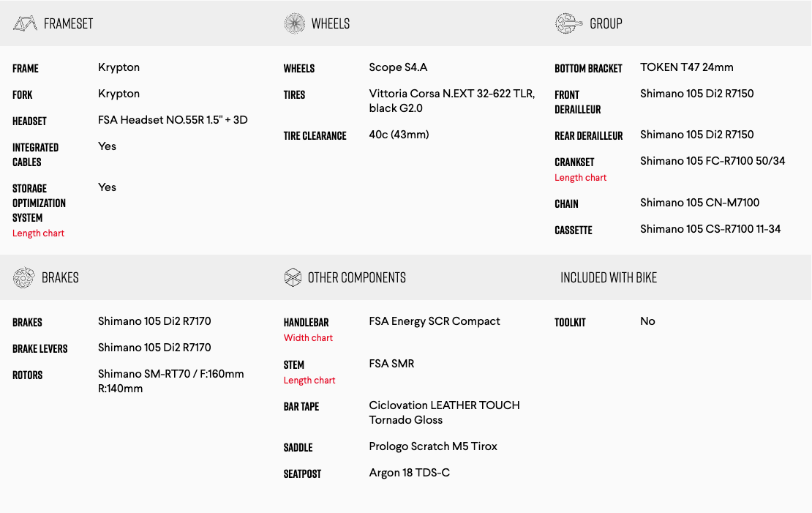Click the Brakes disc rotor icon
This screenshot has height=513, width=812.
pyautogui.click(x=24, y=277)
